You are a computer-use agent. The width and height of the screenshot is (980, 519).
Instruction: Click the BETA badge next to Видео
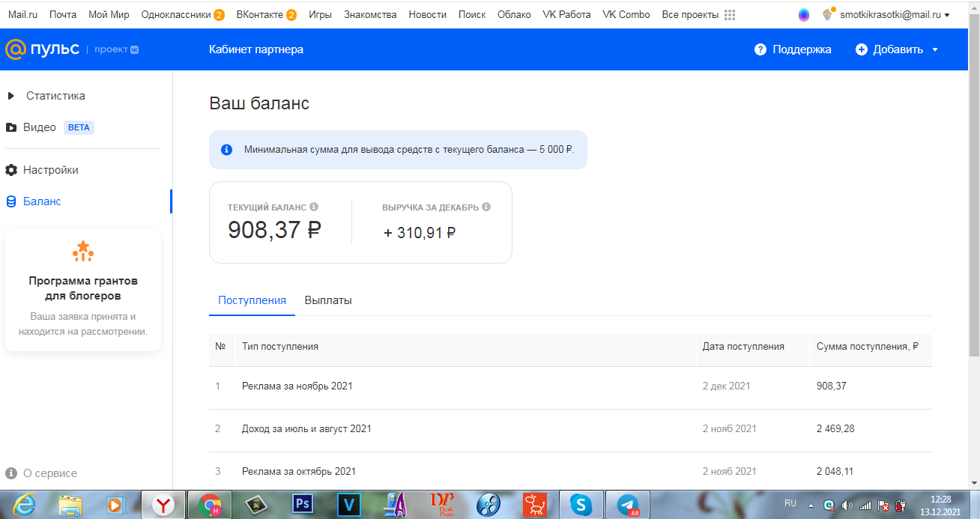[x=79, y=127]
